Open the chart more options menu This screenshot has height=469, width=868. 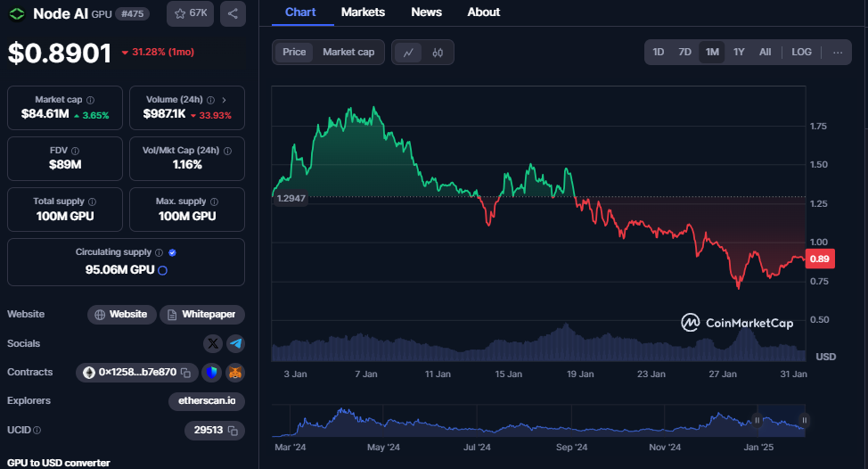838,53
